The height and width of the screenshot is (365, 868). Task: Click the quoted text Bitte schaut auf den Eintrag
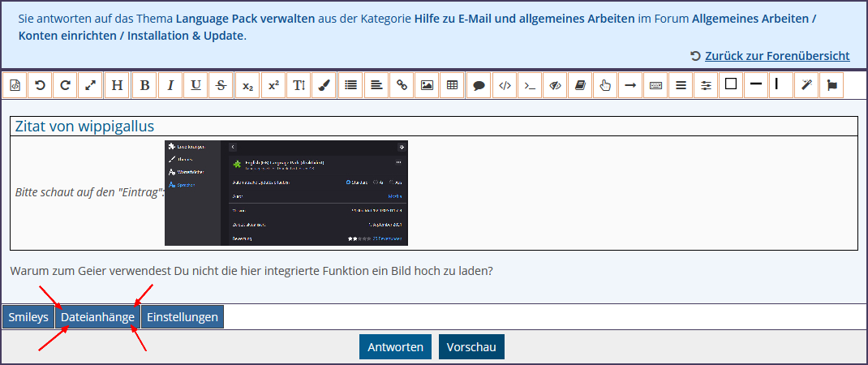(x=90, y=194)
